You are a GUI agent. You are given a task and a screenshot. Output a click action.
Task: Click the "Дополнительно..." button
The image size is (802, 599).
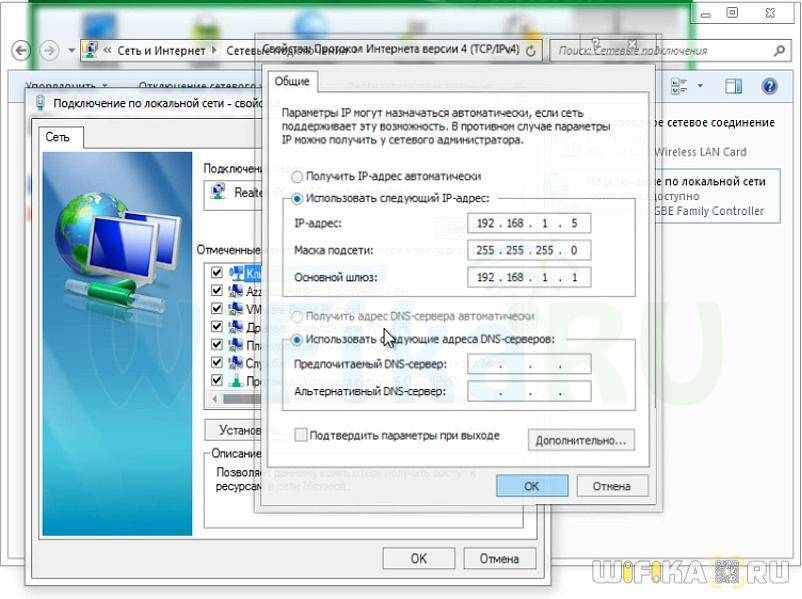tap(582, 440)
